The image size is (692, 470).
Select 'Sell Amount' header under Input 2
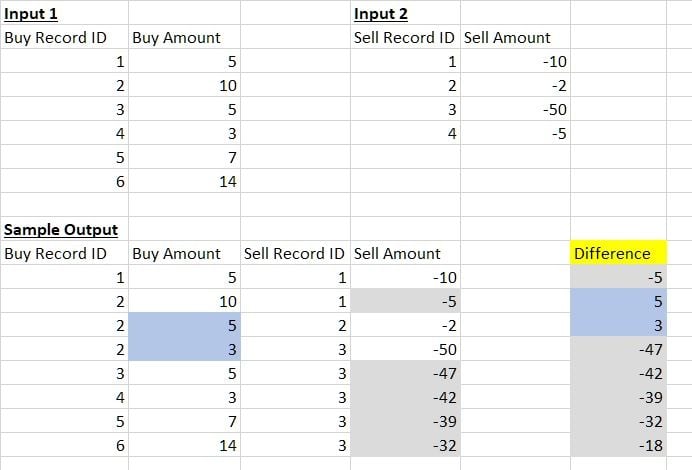point(515,37)
